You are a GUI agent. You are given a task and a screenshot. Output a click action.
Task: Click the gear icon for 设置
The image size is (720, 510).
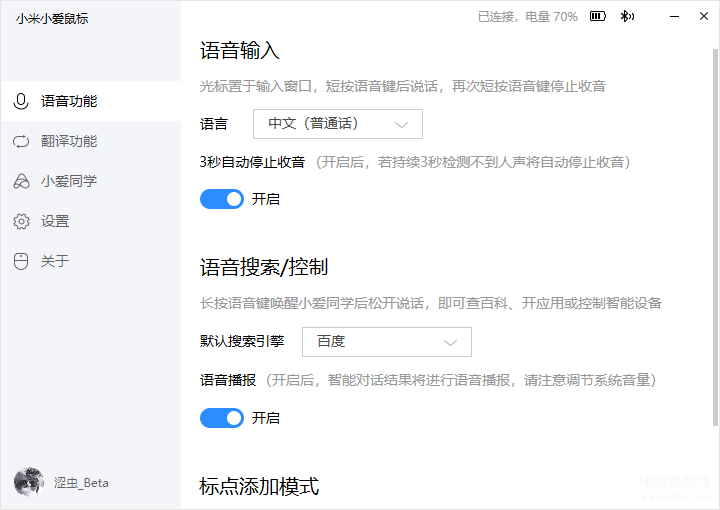click(21, 221)
